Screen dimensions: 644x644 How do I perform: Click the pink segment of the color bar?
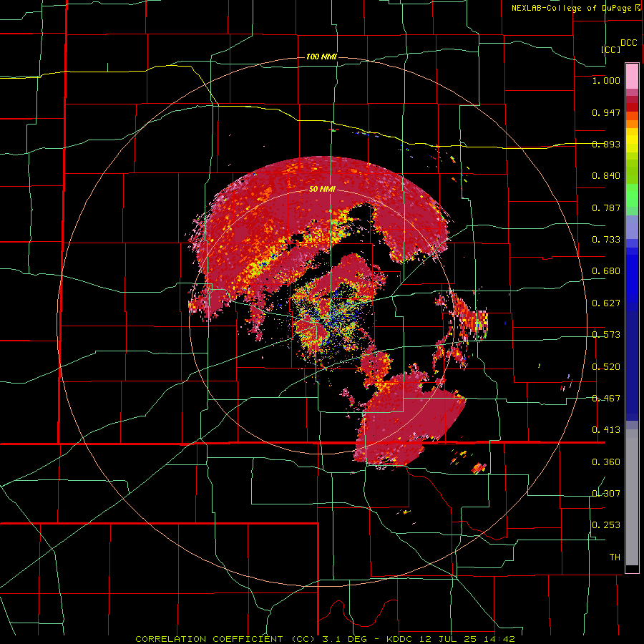[632, 77]
